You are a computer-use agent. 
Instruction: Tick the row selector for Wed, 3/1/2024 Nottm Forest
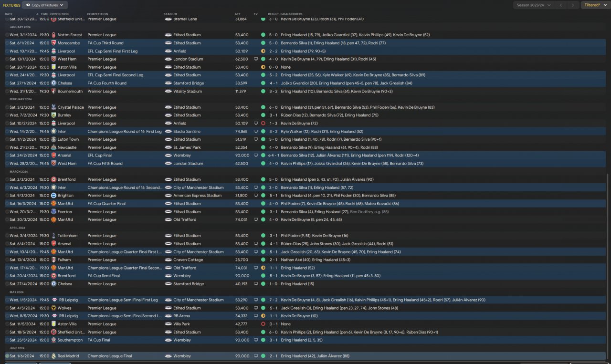(7, 35)
